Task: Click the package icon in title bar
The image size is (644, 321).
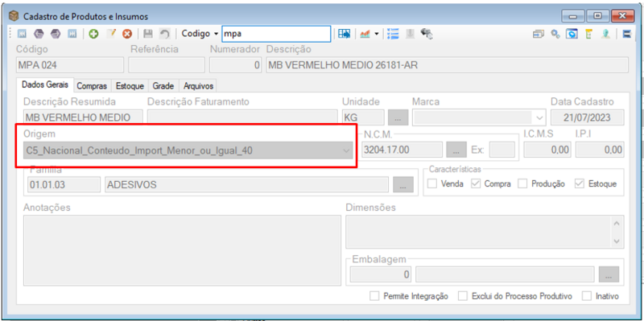Action: click(x=14, y=16)
